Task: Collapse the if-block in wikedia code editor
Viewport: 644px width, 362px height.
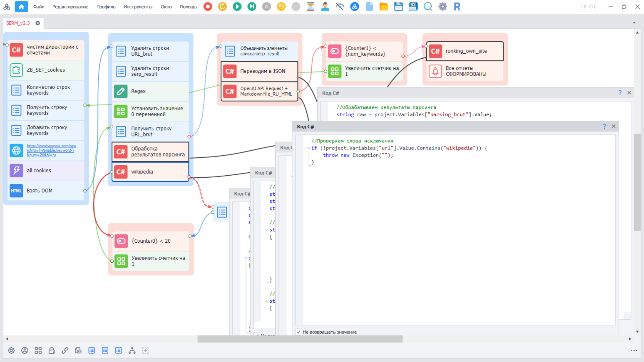Action: (309, 148)
